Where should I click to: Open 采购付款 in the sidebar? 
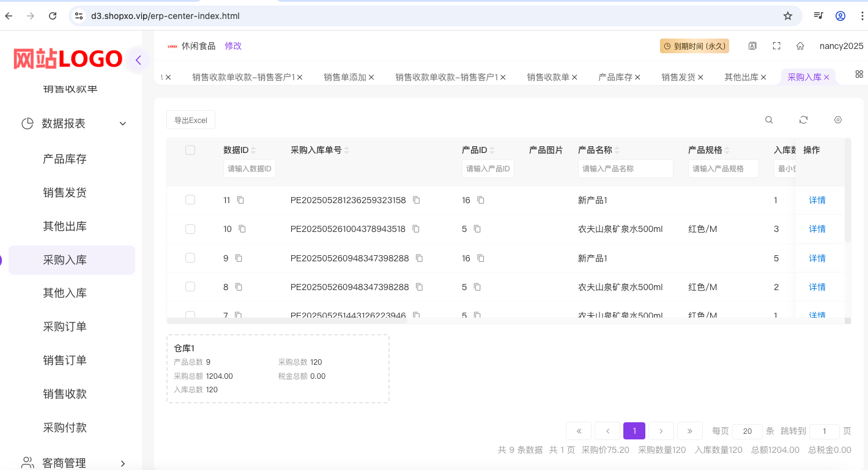pos(65,428)
